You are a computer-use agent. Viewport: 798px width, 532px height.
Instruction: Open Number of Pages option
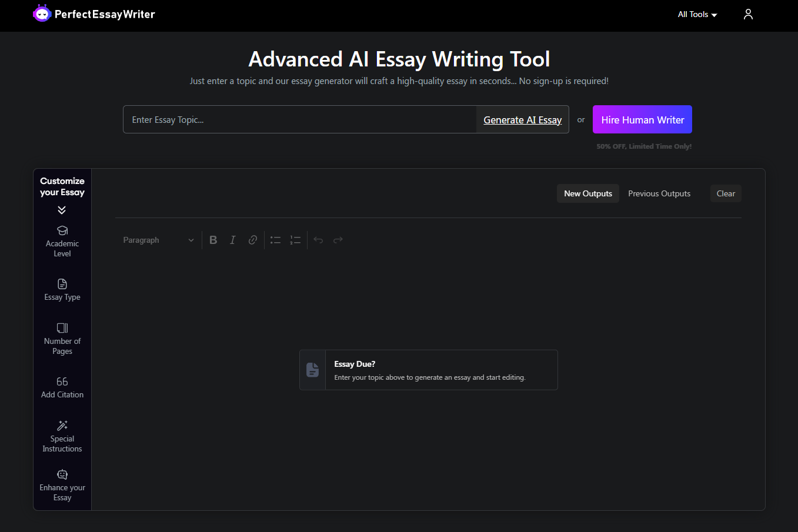[x=62, y=339]
